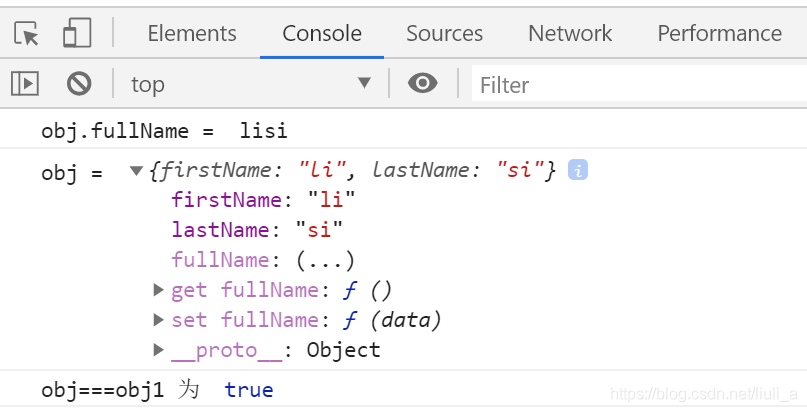
Task: Open the Sources tab
Action: pos(445,33)
